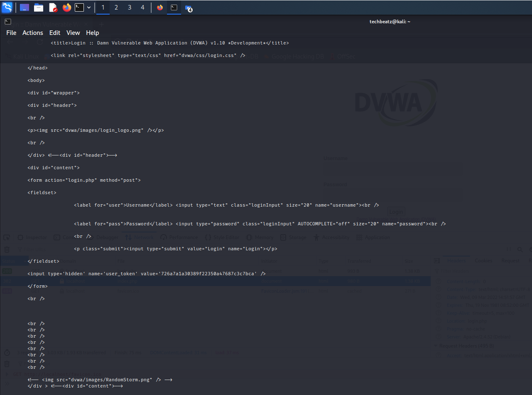Click the opening <div id="header"> line
Screen dimensions: 532x395
(52, 105)
